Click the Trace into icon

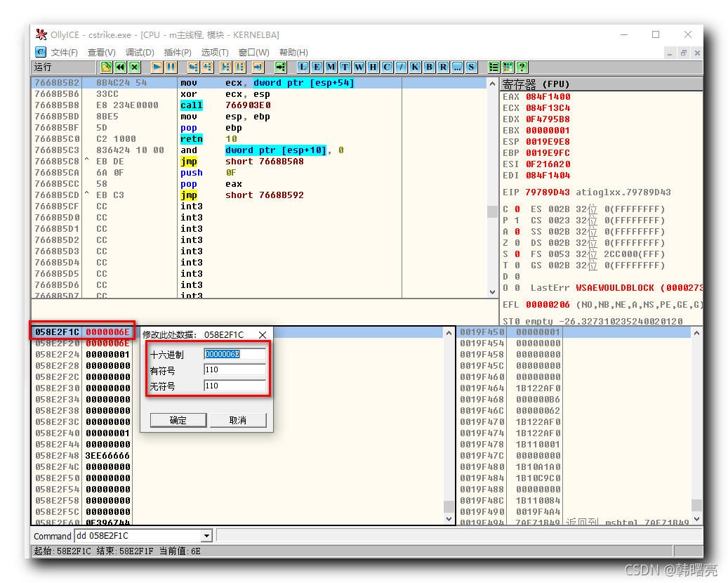pyautogui.click(x=225, y=67)
